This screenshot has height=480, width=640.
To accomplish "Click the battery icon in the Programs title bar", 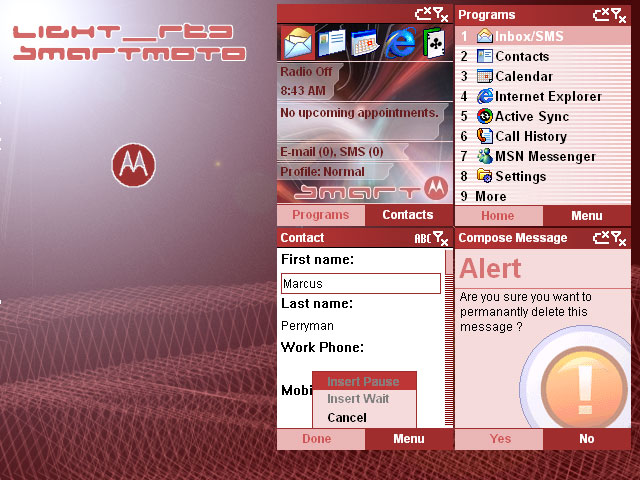I will pos(601,15).
